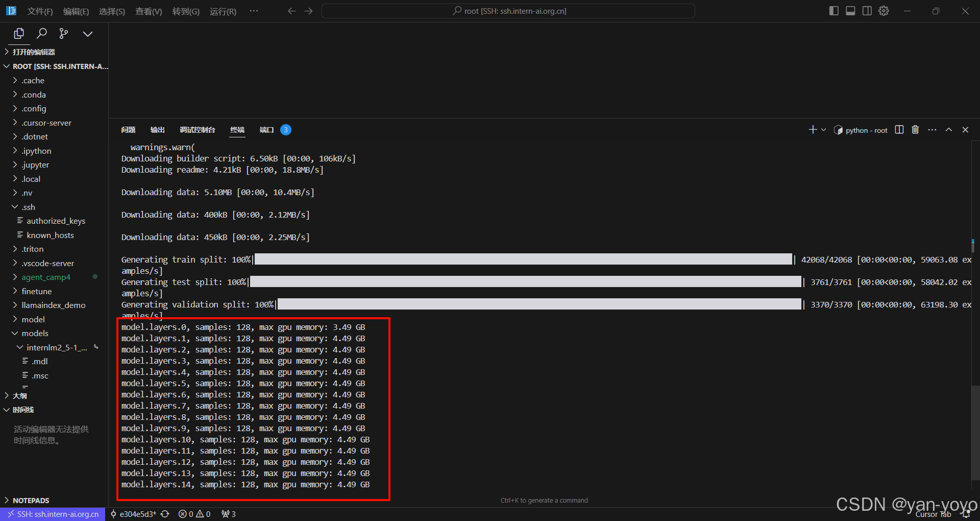Click the top search command center field

click(508, 10)
